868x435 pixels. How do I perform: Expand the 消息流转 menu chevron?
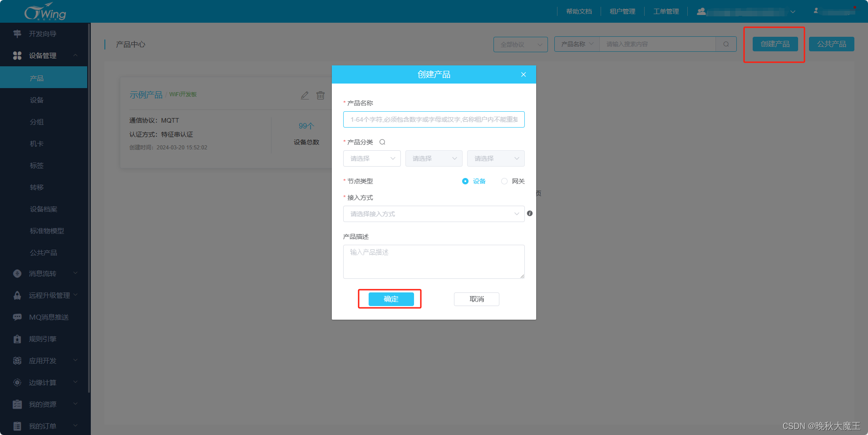click(75, 273)
